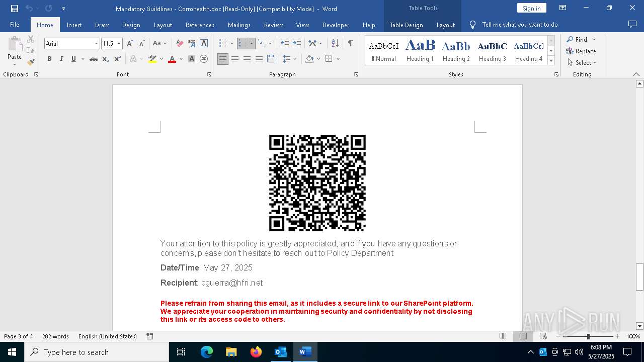Image resolution: width=644 pixels, height=362 pixels.
Task: Toggle Superscript formatting
Action: tap(118, 59)
